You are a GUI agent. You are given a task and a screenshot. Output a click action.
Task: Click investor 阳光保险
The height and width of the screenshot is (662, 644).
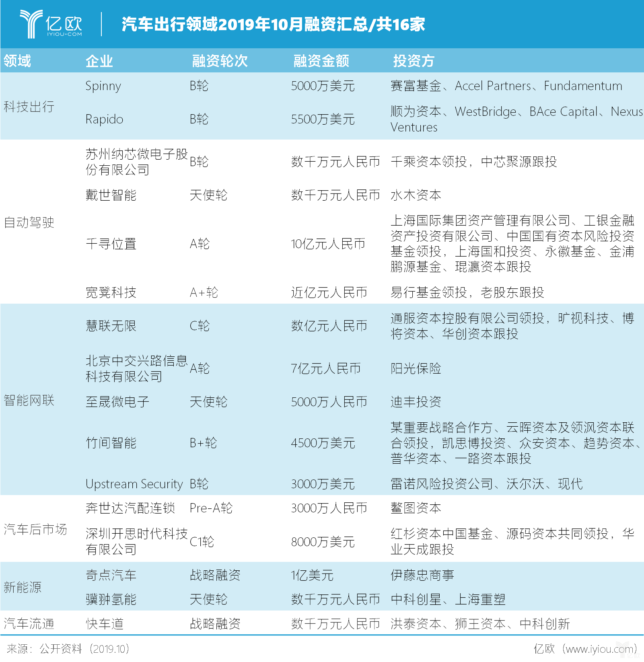416,368
